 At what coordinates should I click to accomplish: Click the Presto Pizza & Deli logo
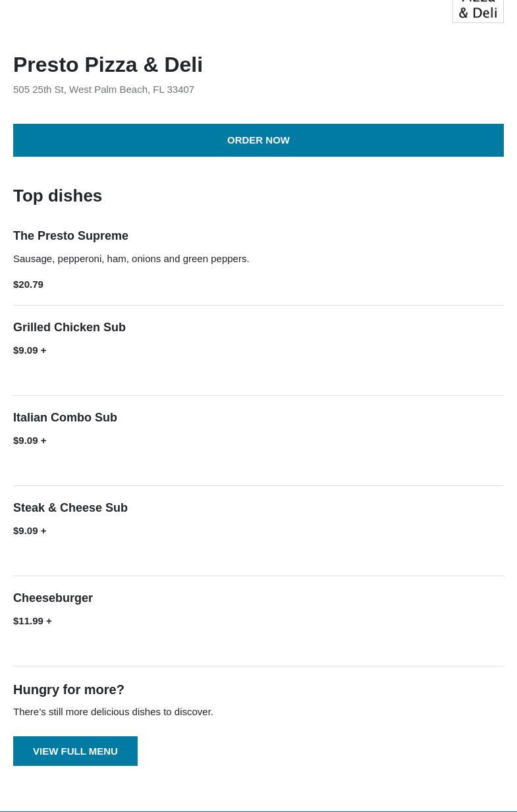tap(477, 11)
